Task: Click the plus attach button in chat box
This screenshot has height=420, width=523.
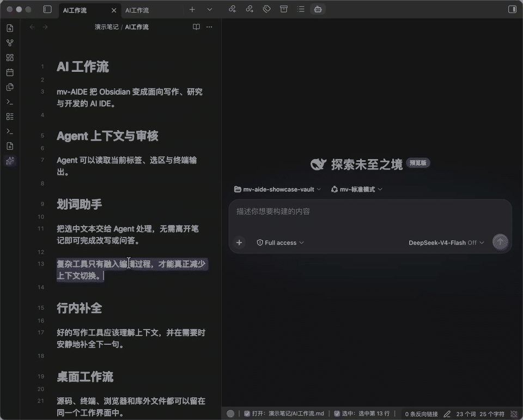Action: (x=239, y=242)
